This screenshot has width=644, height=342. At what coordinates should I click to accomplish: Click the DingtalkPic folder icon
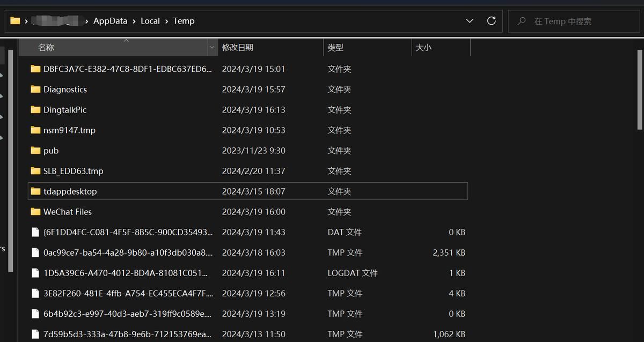pyautogui.click(x=35, y=110)
